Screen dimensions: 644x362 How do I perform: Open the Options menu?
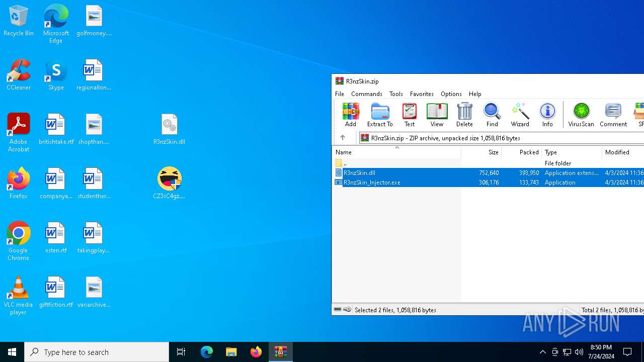[451, 94]
